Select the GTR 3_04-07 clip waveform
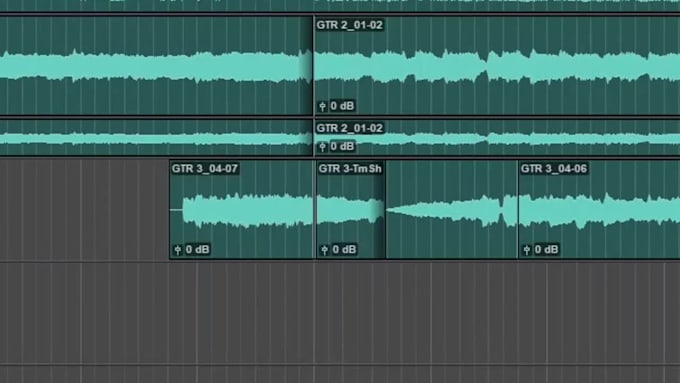 [x=242, y=210]
